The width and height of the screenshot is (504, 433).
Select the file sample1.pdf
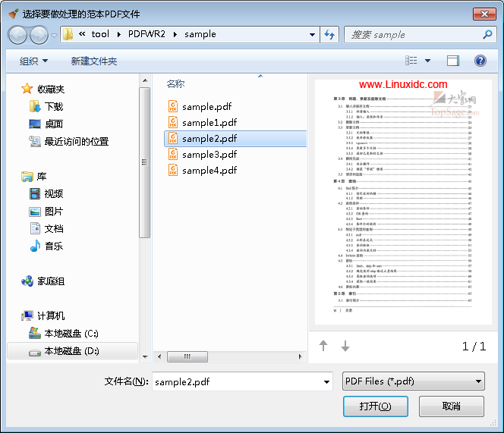tap(209, 122)
